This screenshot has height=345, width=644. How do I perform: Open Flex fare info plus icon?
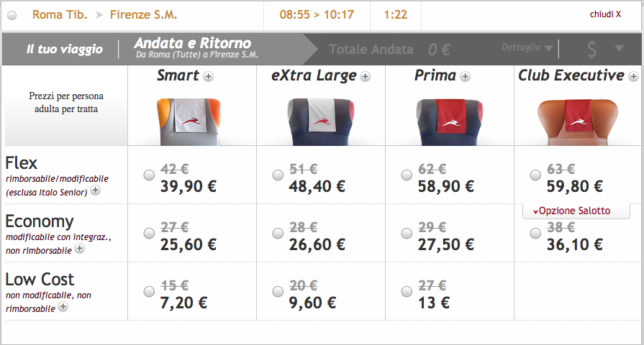(x=95, y=191)
